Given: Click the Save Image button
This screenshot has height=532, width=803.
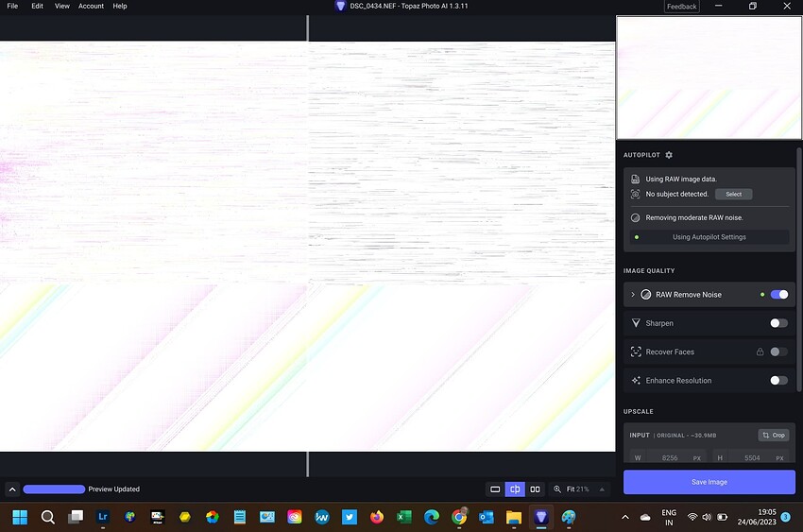Looking at the screenshot, I should [x=709, y=482].
